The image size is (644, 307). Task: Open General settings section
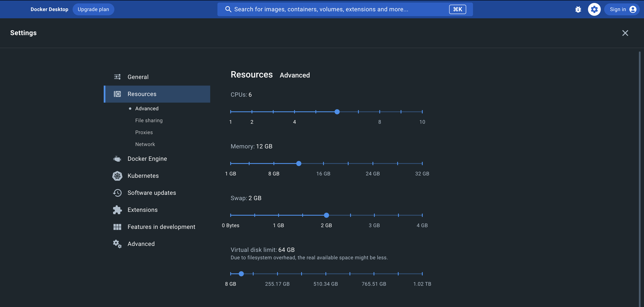[x=157, y=77]
